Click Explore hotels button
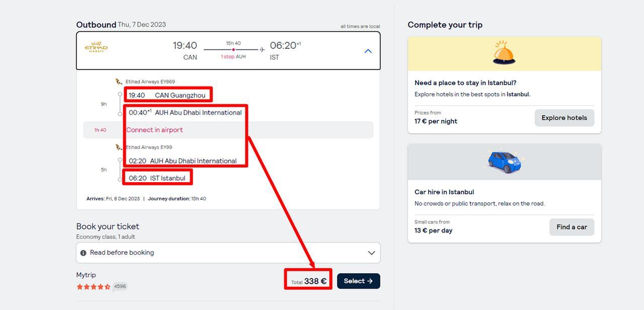Viewport: 644px width, 310px height. click(564, 118)
